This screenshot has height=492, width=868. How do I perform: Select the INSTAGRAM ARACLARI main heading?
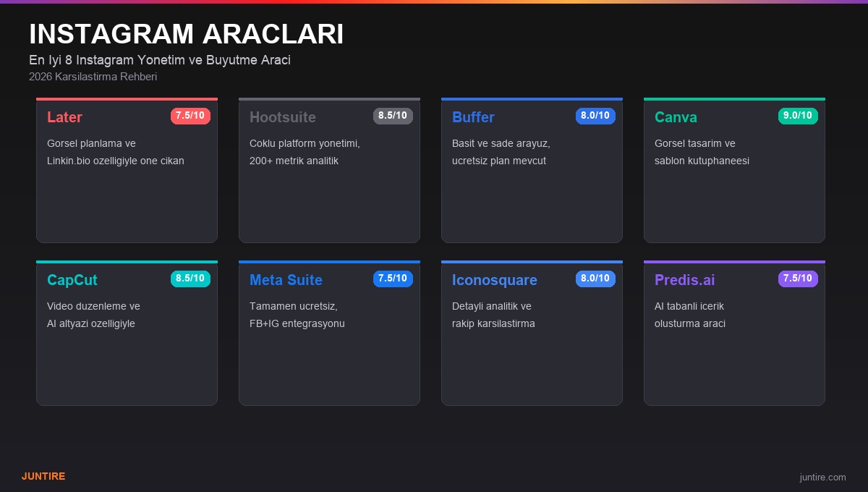coord(186,34)
